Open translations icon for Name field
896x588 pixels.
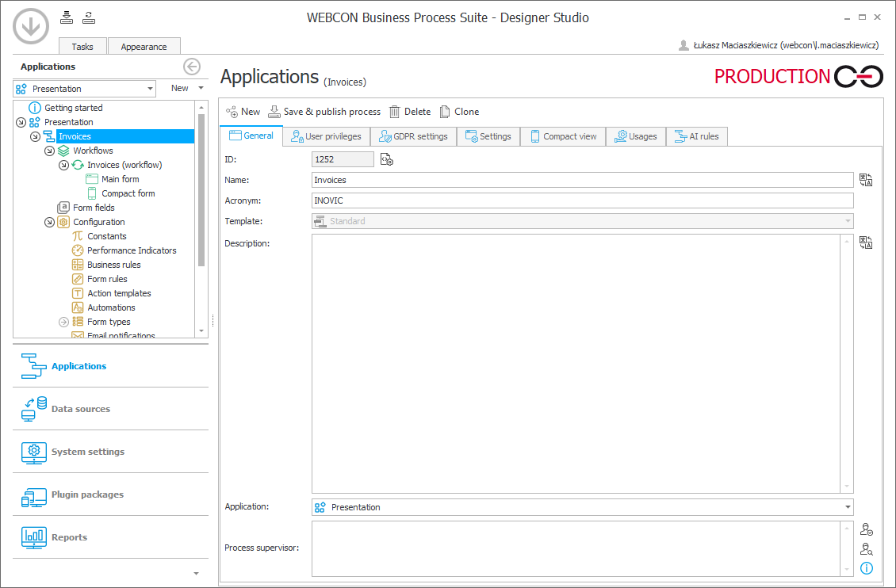(866, 181)
